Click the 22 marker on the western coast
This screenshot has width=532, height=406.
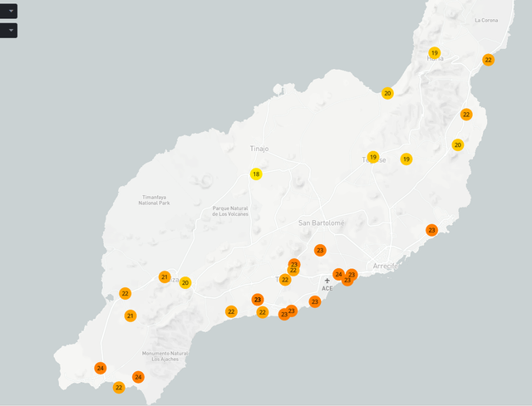(x=126, y=293)
